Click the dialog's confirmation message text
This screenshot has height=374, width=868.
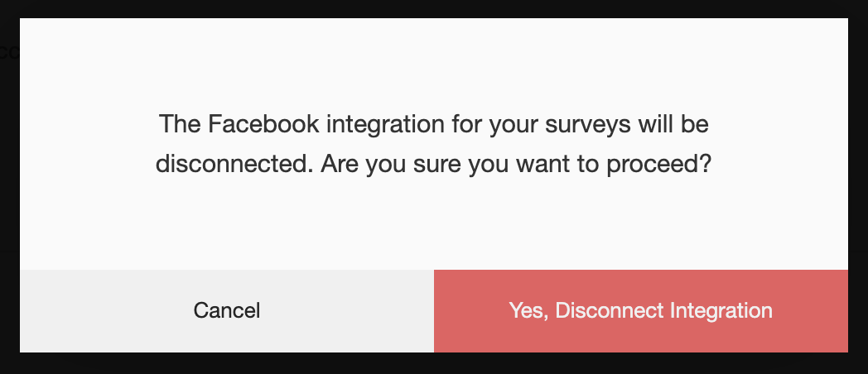click(x=434, y=145)
